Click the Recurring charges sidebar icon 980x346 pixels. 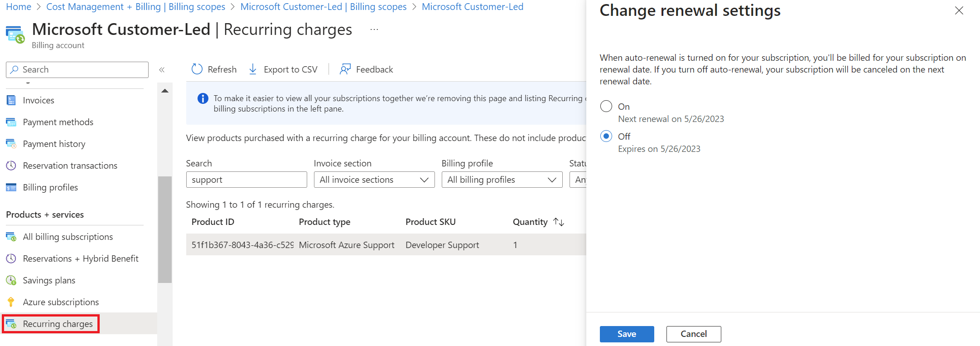(x=11, y=324)
